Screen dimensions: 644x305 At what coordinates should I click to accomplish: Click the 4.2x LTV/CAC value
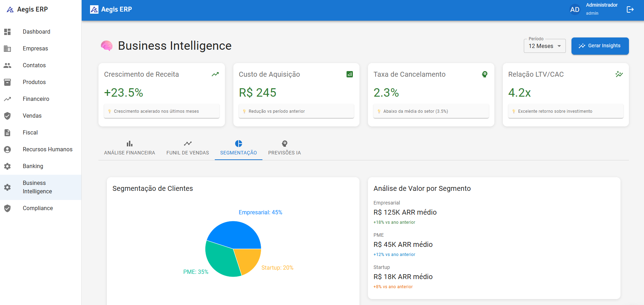coord(520,93)
